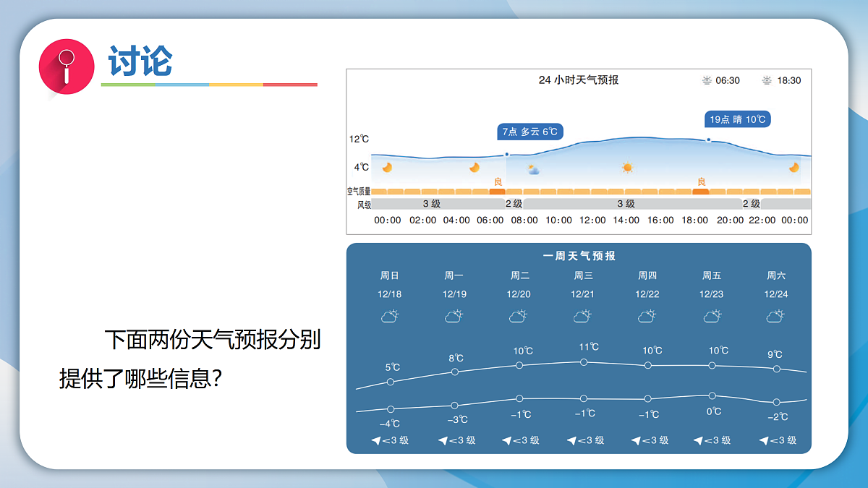868x488 pixels.
Task: Click the sunrise icon next to 06:30
Action: pos(707,80)
